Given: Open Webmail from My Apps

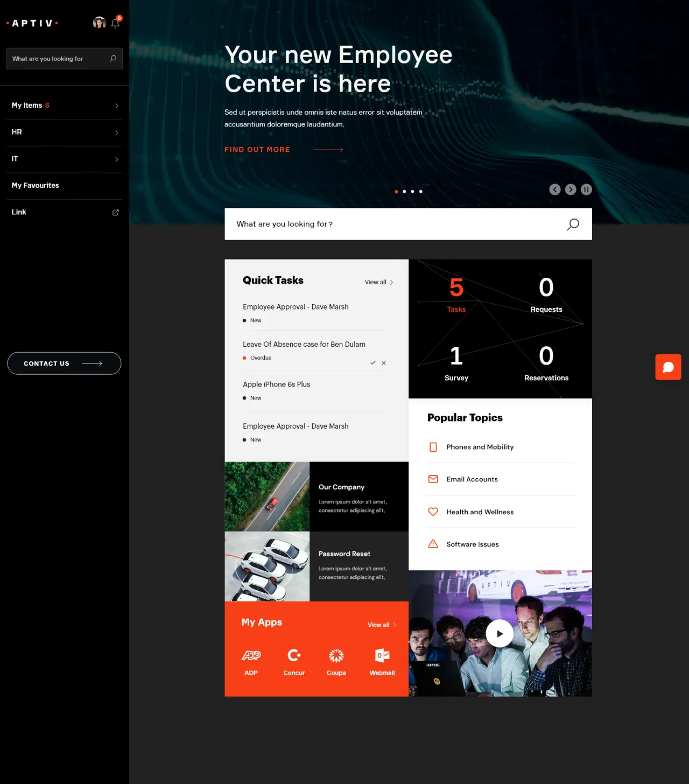Looking at the screenshot, I should point(382,656).
